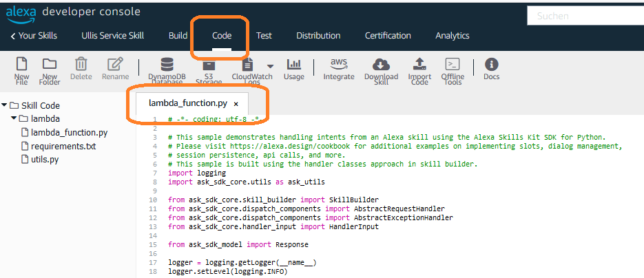The image size is (644, 278).
Task: Click the AbstractExceptionHandler import line
Action: [311, 217]
